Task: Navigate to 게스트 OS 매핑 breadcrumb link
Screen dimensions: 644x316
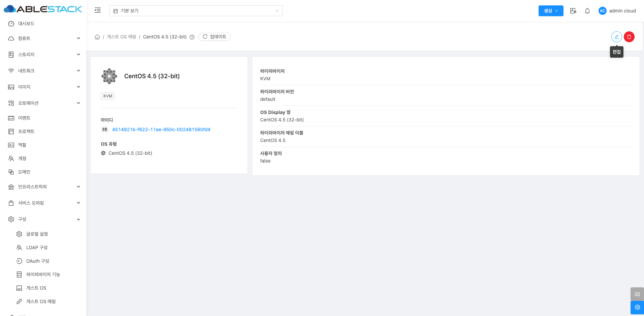Action: tap(122, 37)
